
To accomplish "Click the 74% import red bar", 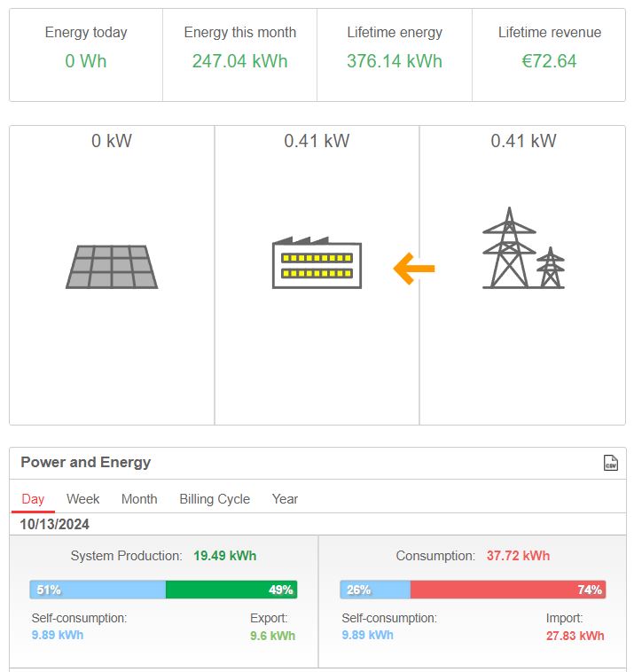I will click(x=508, y=590).
